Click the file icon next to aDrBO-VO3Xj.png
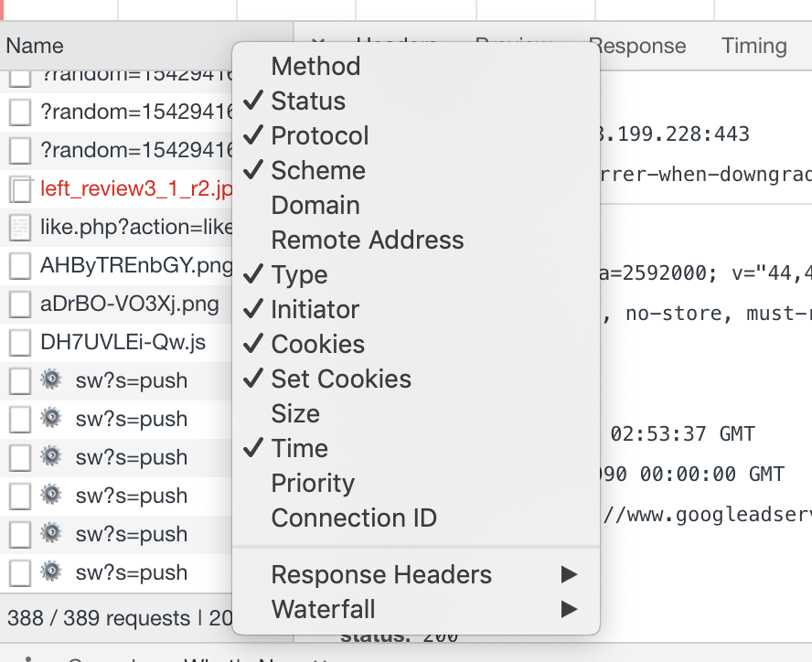The width and height of the screenshot is (812, 662). pos(20,304)
